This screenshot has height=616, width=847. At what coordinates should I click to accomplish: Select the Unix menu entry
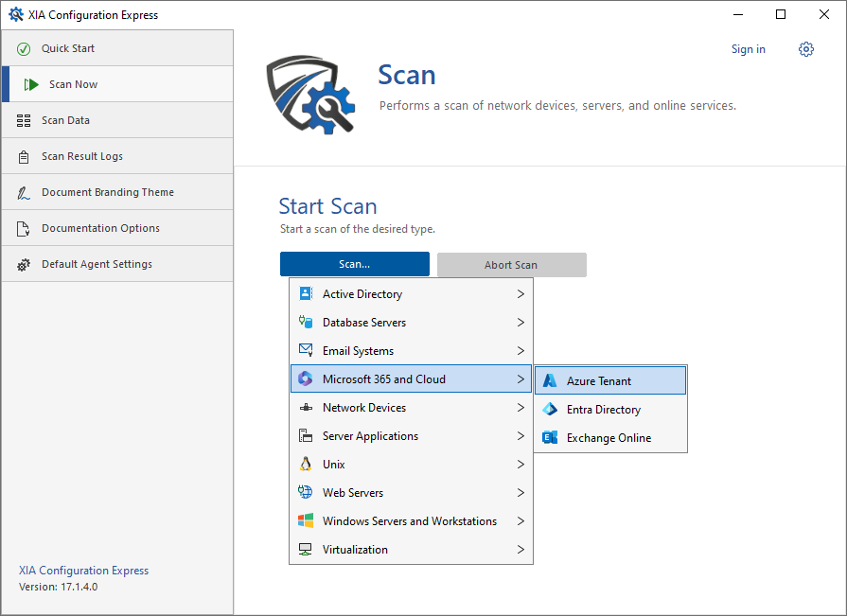[x=411, y=465]
